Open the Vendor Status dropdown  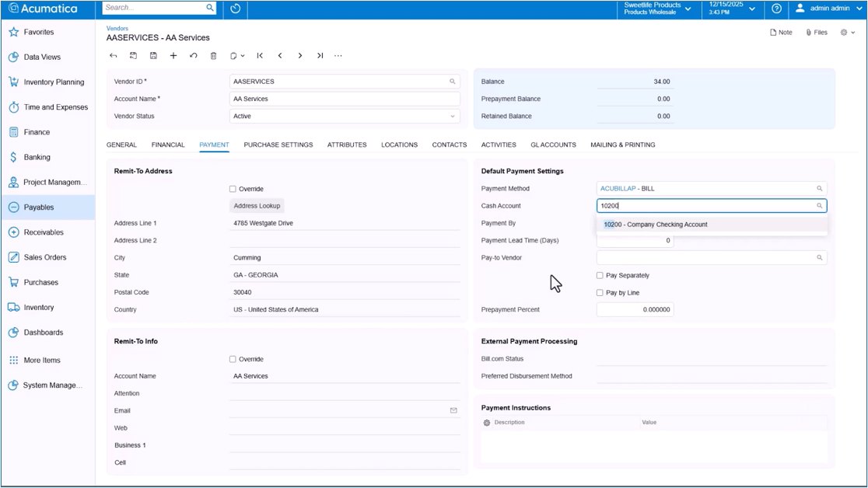tap(453, 116)
